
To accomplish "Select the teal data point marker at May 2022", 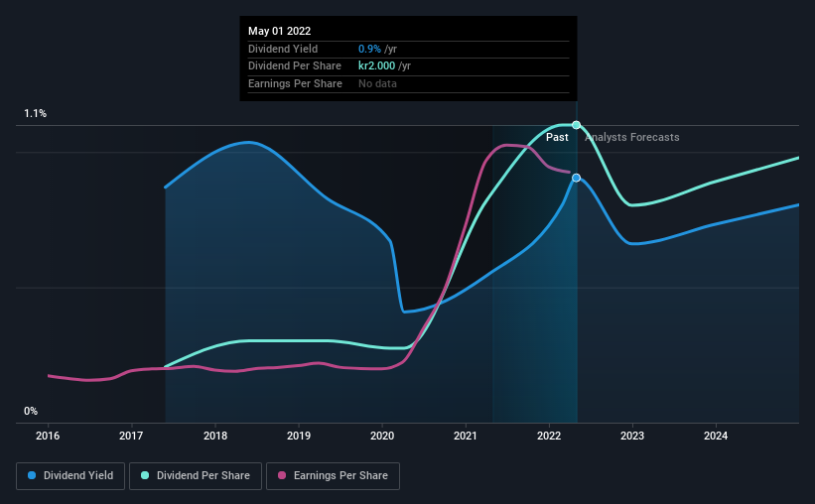I will 576,125.
